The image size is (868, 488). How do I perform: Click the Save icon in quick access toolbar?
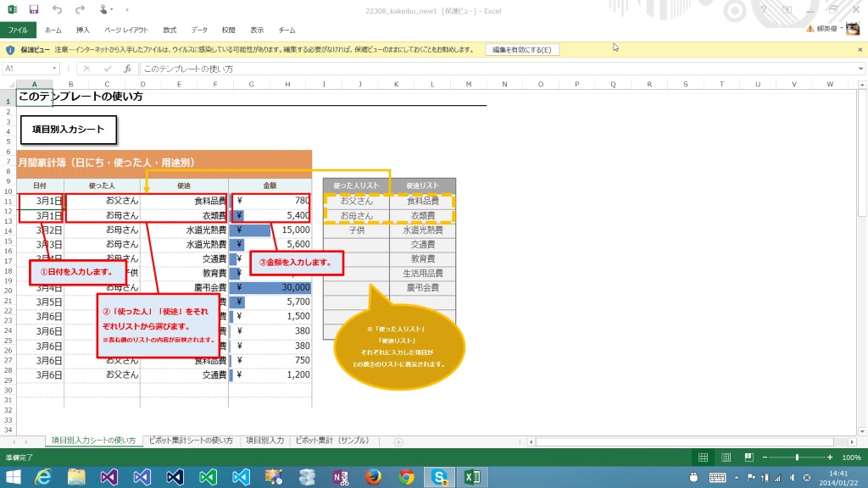(34, 9)
